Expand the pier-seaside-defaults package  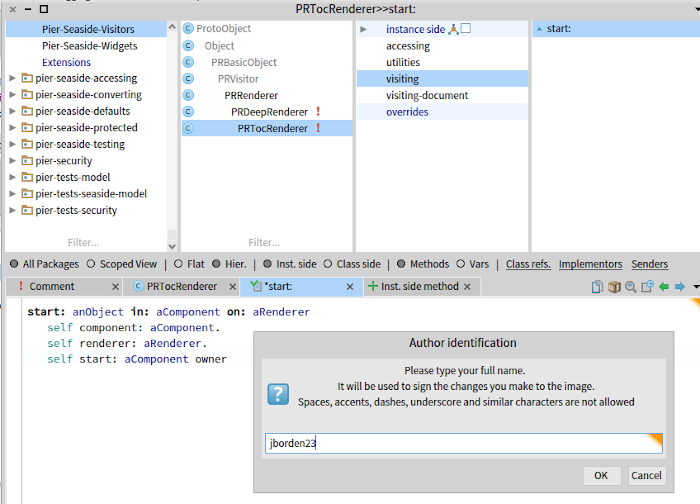(x=12, y=111)
